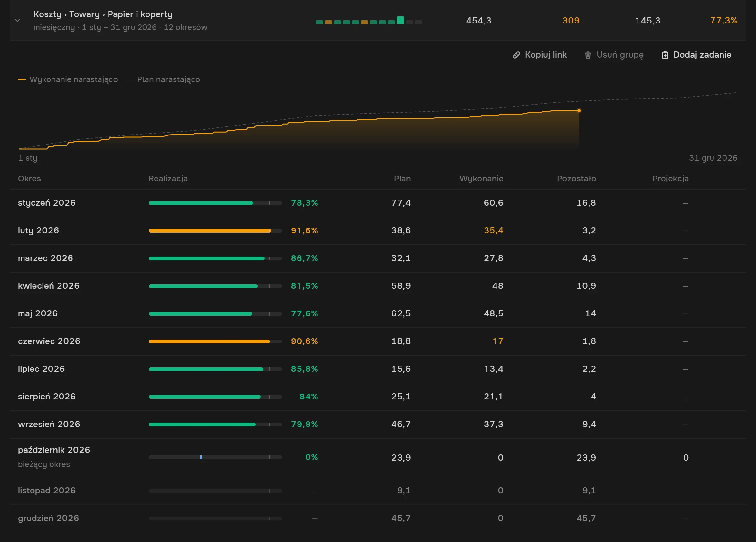Image resolution: width=756 pixels, height=542 pixels.
Task: Click the Kopiuj link chain icon
Action: pyautogui.click(x=516, y=55)
